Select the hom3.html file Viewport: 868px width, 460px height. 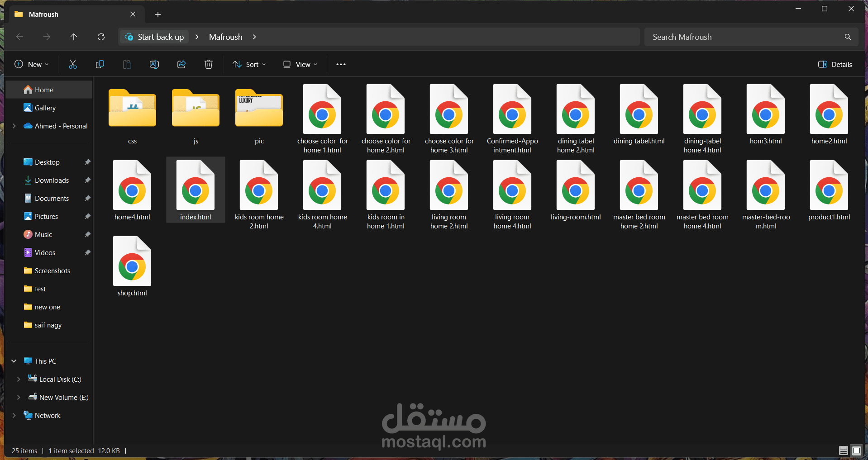coord(766,115)
